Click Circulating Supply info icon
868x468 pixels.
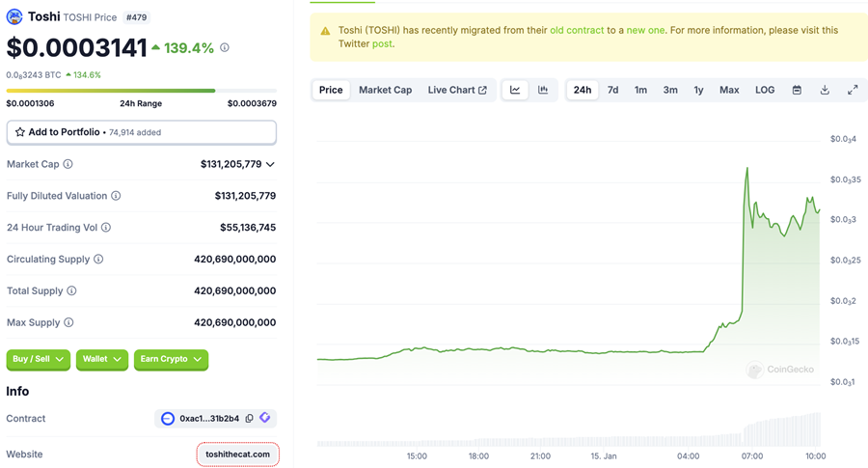click(x=98, y=259)
